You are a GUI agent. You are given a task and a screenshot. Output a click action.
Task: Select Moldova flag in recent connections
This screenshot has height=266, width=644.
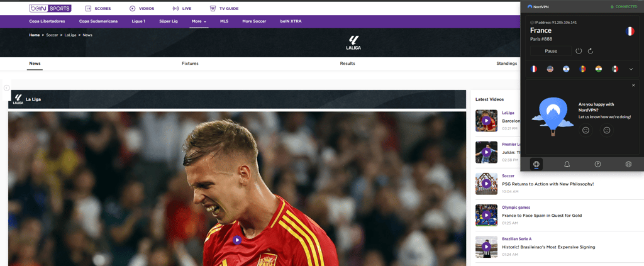(582, 69)
